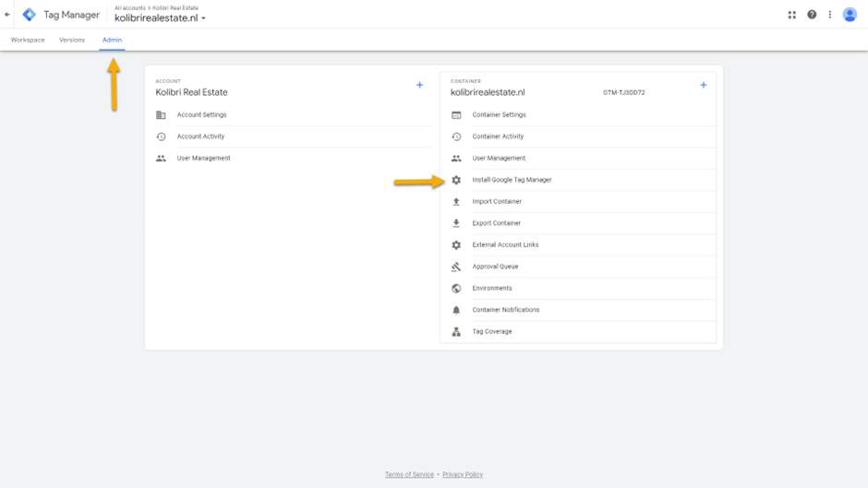868x488 pixels.
Task: Click the account User Management people icon
Action: coord(161,159)
